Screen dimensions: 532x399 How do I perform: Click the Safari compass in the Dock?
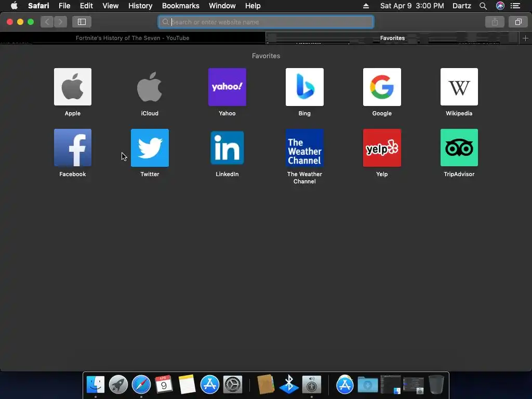coord(141,384)
